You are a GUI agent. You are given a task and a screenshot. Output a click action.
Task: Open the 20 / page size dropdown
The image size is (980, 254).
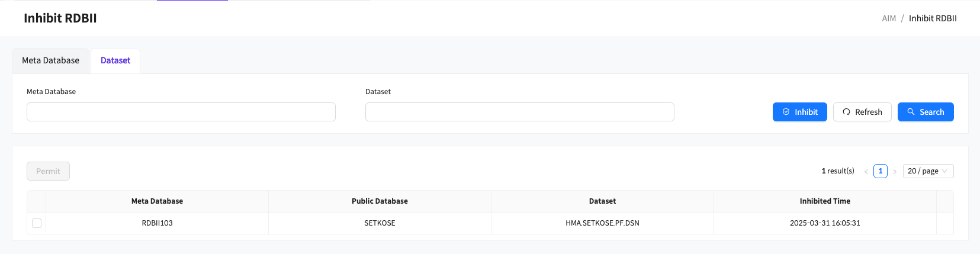(927, 171)
